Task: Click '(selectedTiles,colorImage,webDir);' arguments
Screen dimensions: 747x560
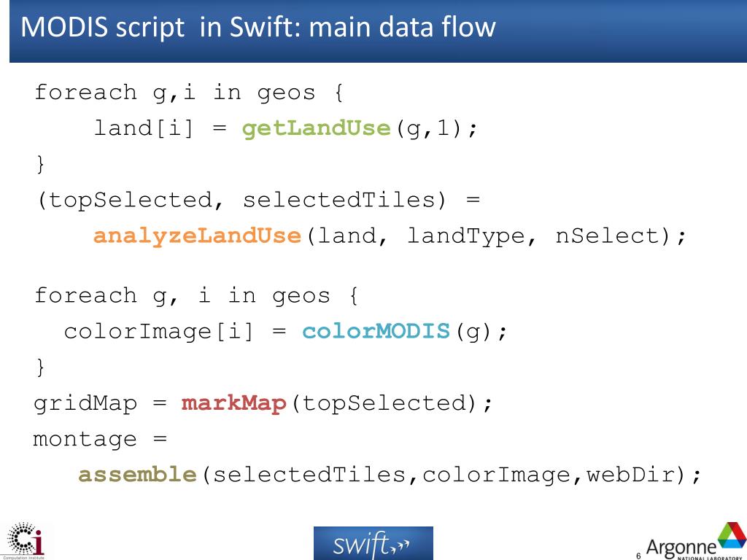Action: pos(452,475)
